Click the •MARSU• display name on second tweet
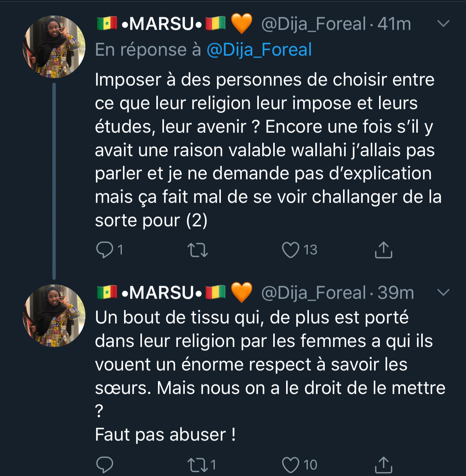The image size is (466, 476). pos(162,293)
